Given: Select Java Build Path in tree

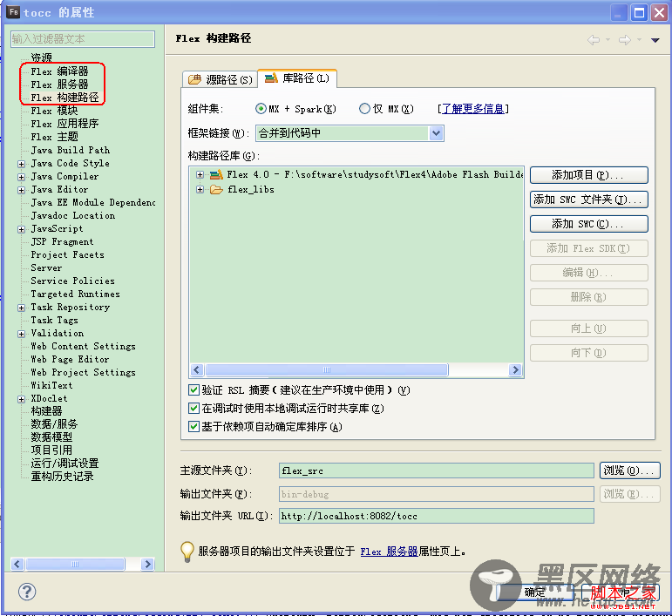Looking at the screenshot, I should (71, 151).
